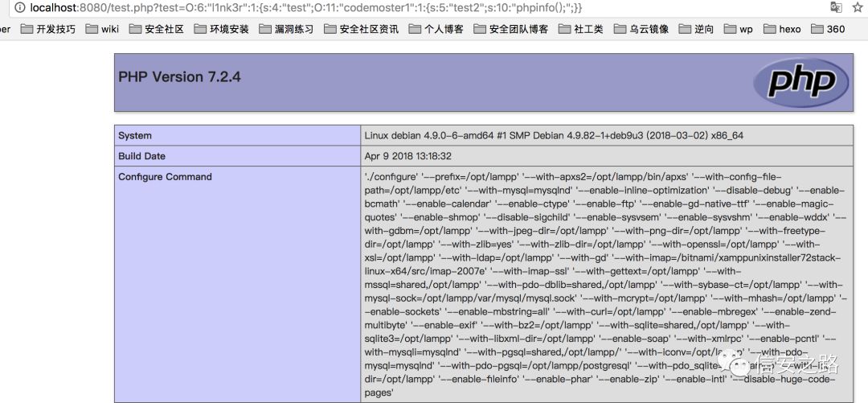Open the 360 bookmark folder
Image resolution: width=868 pixels, height=403 pixels.
[x=828, y=29]
